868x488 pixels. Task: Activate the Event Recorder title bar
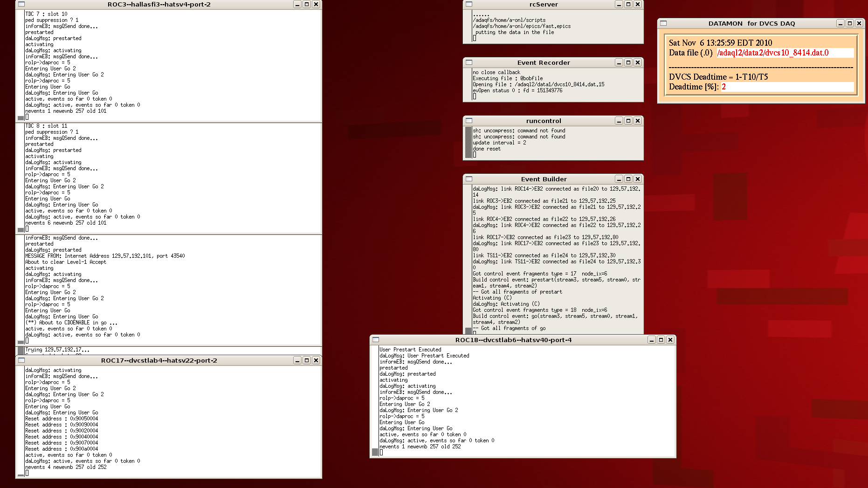[544, 62]
